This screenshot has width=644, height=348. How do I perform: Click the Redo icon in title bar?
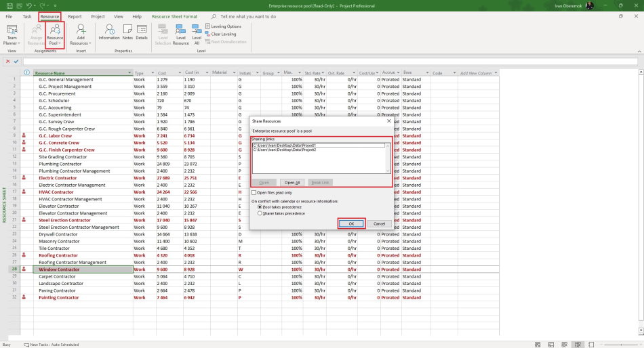[42, 5]
